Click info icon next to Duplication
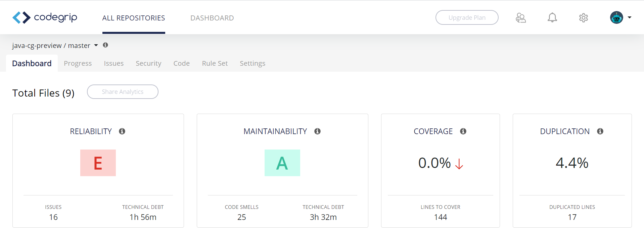Screen dimensions: 644x232 point(600,131)
